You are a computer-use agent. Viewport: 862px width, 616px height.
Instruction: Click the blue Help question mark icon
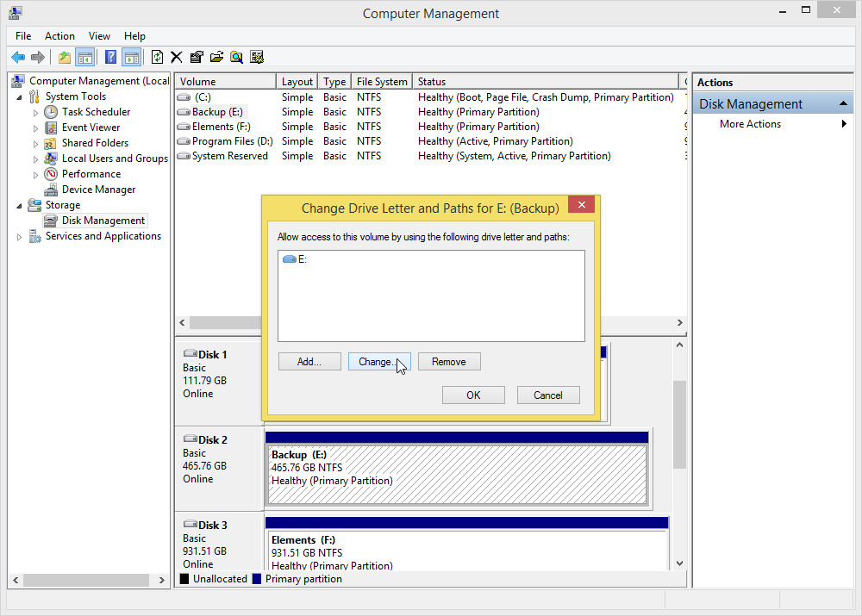tap(110, 57)
